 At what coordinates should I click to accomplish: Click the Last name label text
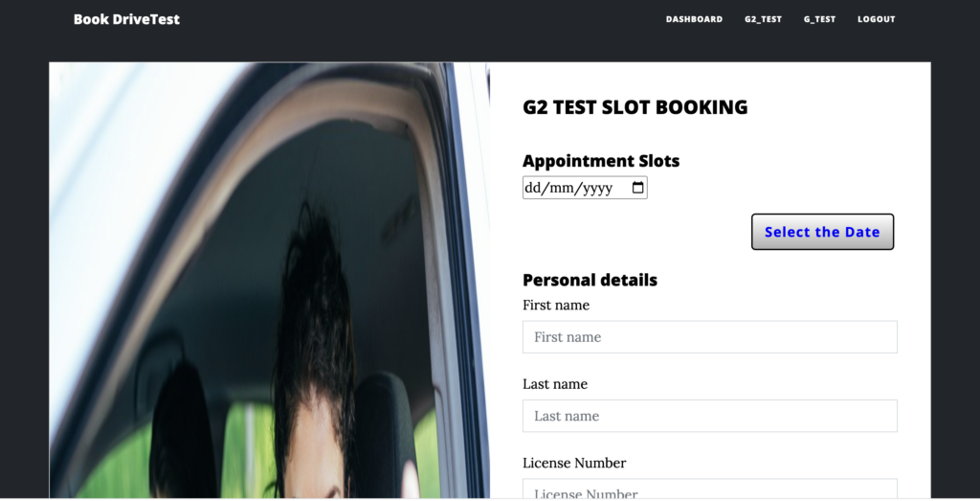pos(555,384)
